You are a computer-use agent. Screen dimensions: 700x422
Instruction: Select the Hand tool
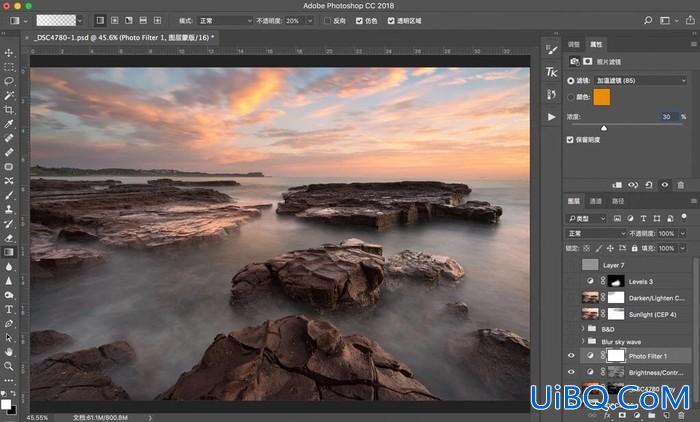pos(8,352)
